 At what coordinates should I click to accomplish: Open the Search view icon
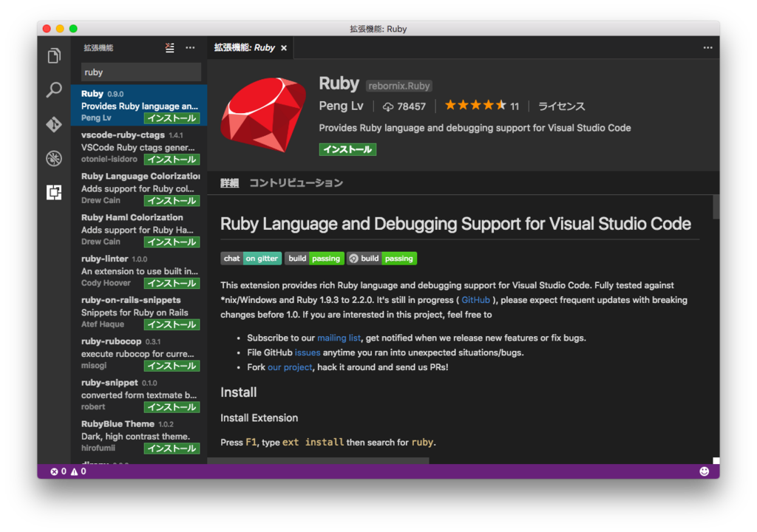click(x=54, y=90)
